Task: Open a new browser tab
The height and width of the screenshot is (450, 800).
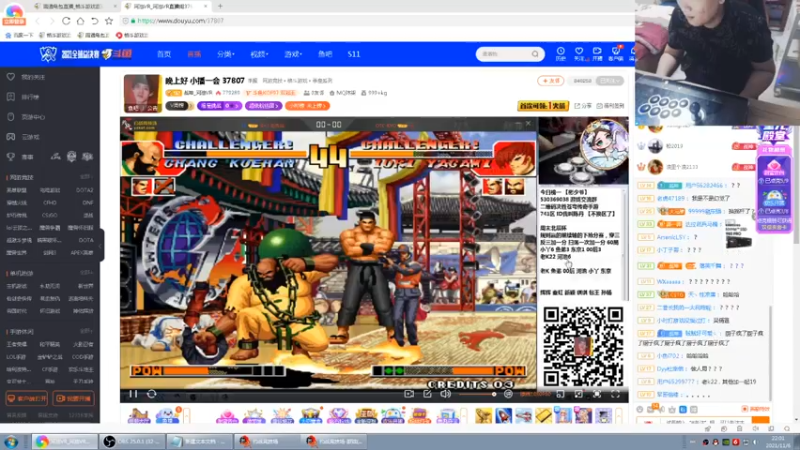Action: (x=220, y=6)
